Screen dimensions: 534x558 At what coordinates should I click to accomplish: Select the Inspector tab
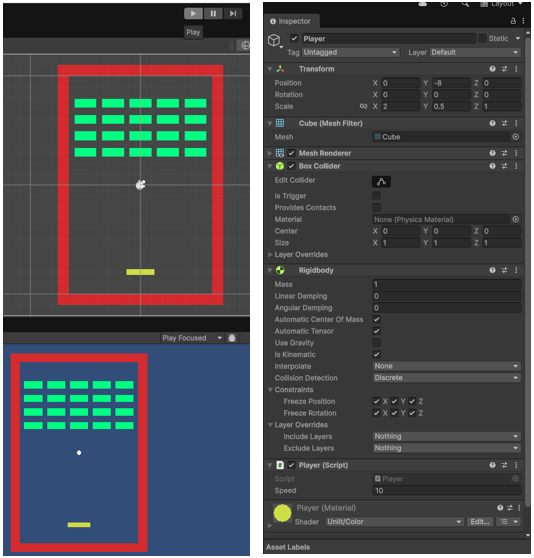pyautogui.click(x=292, y=21)
